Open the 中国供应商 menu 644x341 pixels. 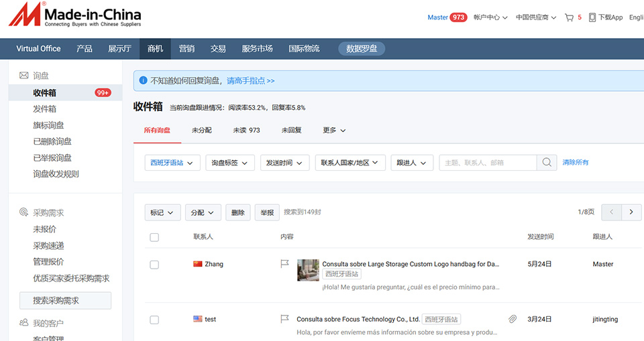pos(536,17)
